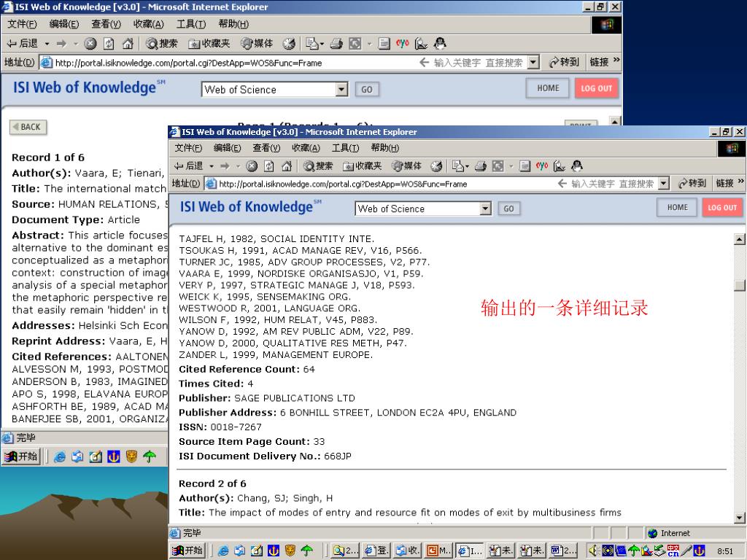
Task: Click Internet Explorer quick launch icon on bottom taskbar
Action: pyautogui.click(x=223, y=551)
